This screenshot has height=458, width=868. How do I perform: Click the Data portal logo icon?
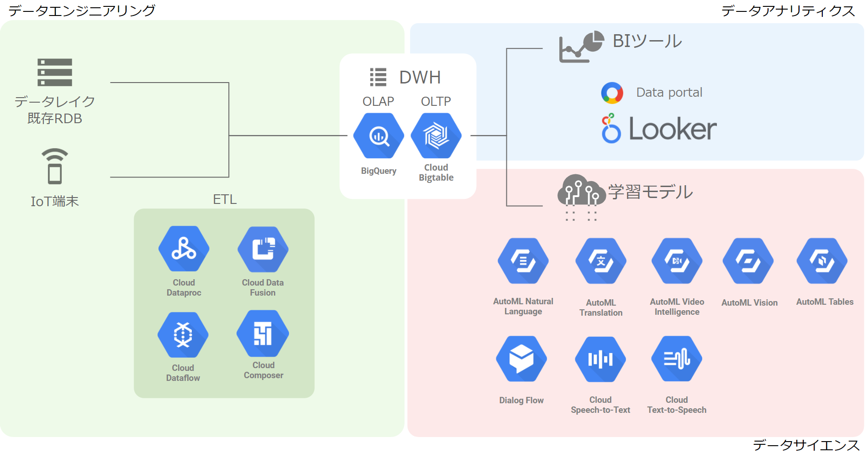(612, 93)
